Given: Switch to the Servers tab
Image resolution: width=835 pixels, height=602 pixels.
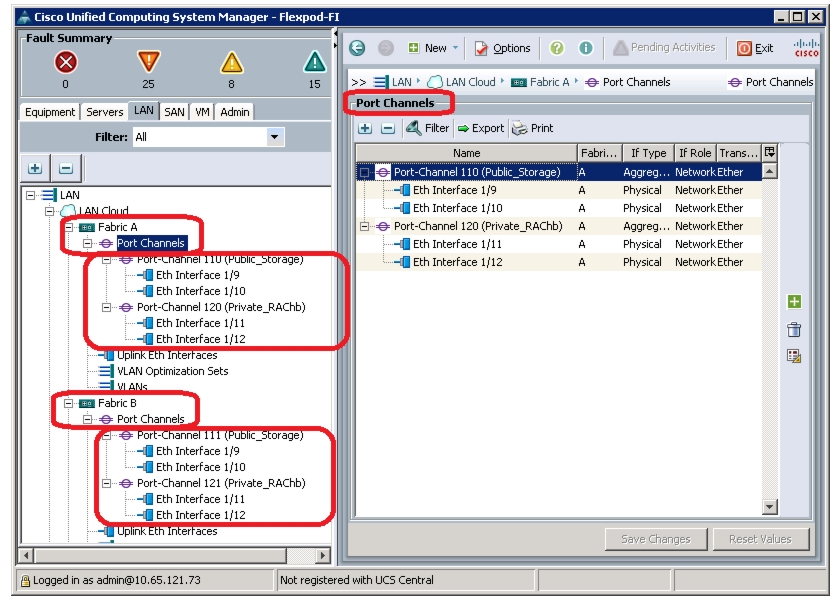Looking at the screenshot, I should pos(104,112).
